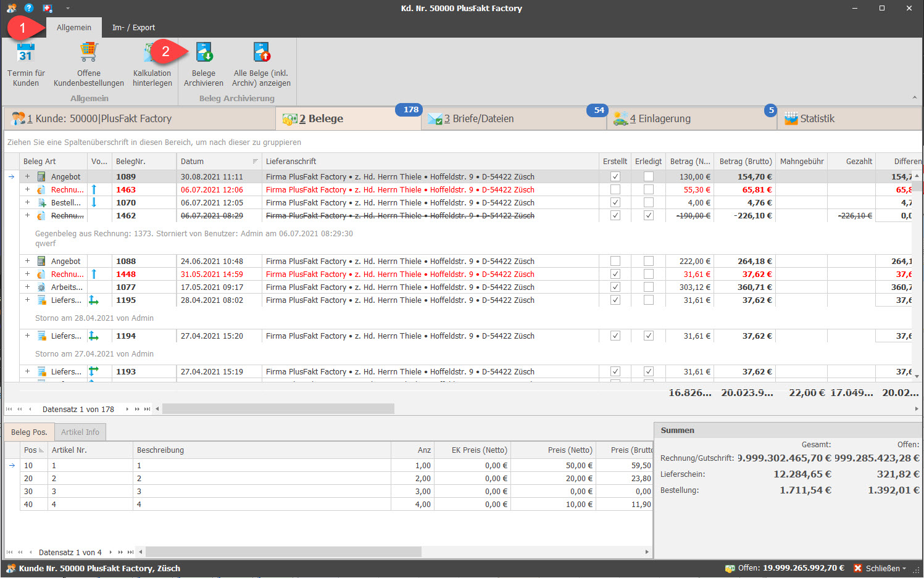Go to last record in Belege navigator

tap(147, 409)
